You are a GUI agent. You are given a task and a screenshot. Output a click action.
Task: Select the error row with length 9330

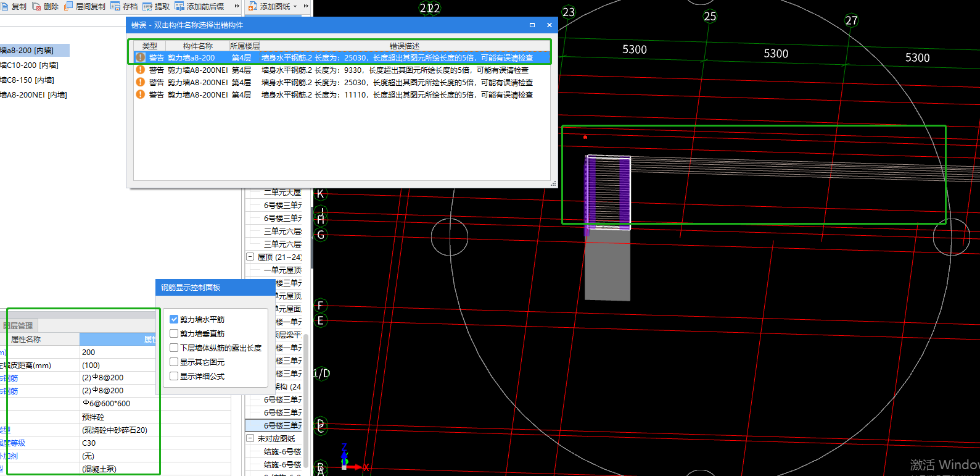[342, 70]
